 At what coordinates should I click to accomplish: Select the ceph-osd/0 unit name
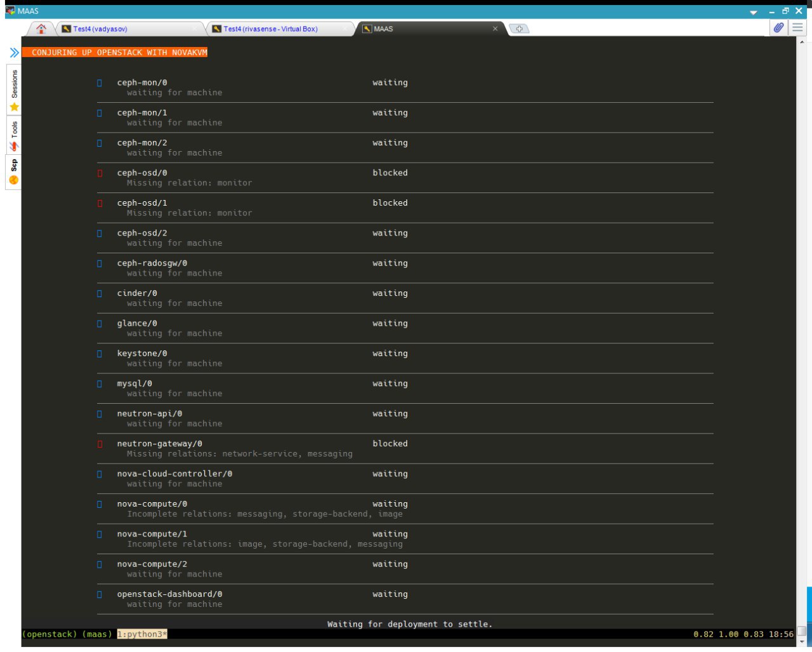142,173
